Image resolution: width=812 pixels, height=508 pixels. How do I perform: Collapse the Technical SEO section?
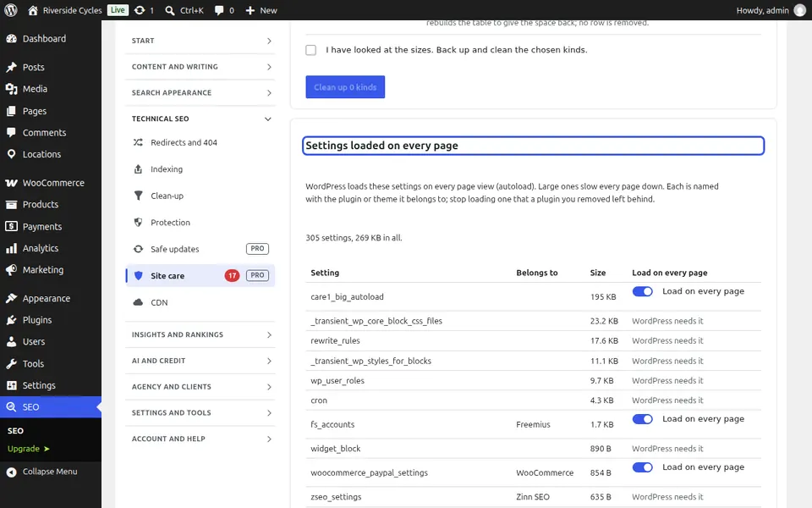pyautogui.click(x=200, y=119)
